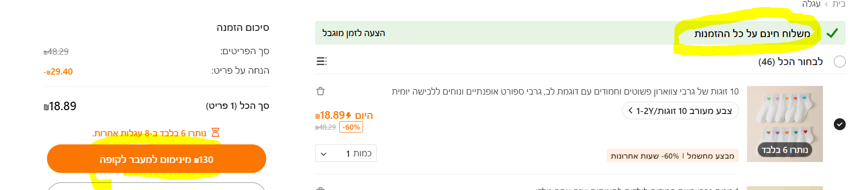Click the lightning bolt next to ₪18.89 price
This screenshot has height=190, width=868.
(x=349, y=115)
